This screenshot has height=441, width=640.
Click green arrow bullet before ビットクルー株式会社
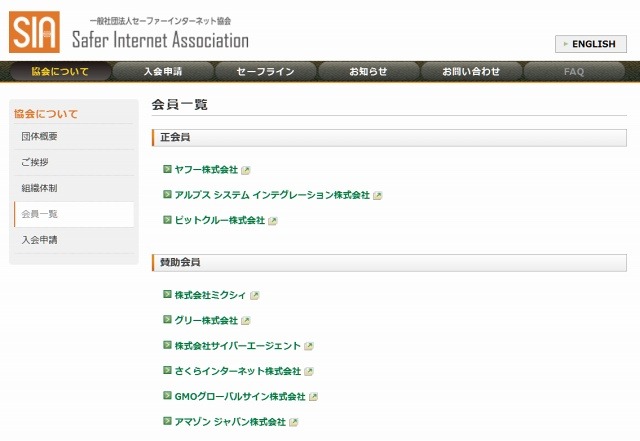[167, 220]
